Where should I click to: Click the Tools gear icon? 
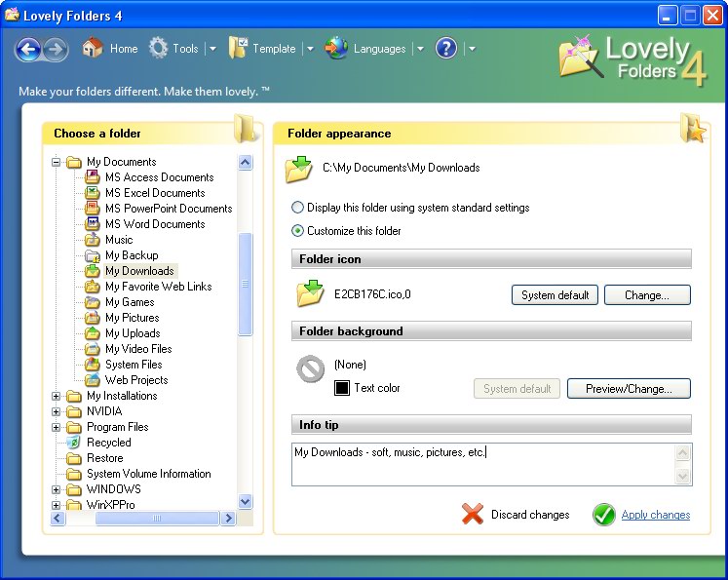158,48
